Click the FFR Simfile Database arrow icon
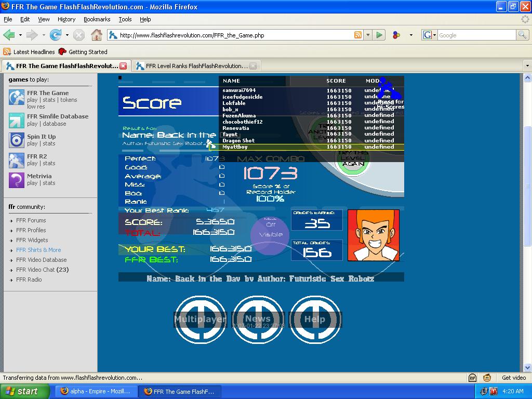Screen dimensions: 532x399 tap(16, 121)
